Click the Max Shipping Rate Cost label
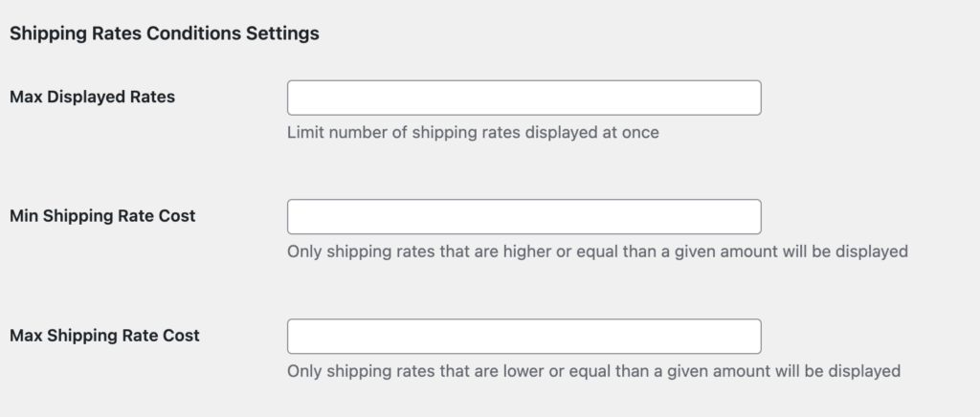The image size is (980, 417). coord(104,336)
